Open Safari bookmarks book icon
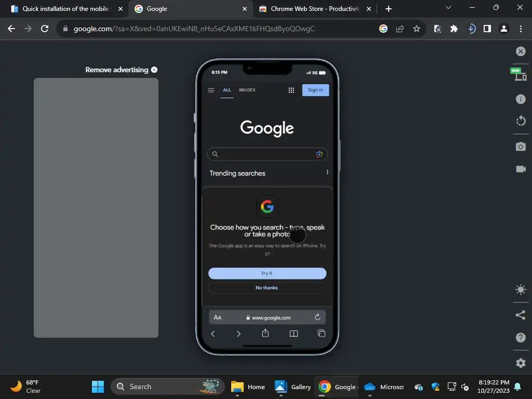The image size is (532, 399). point(294,334)
